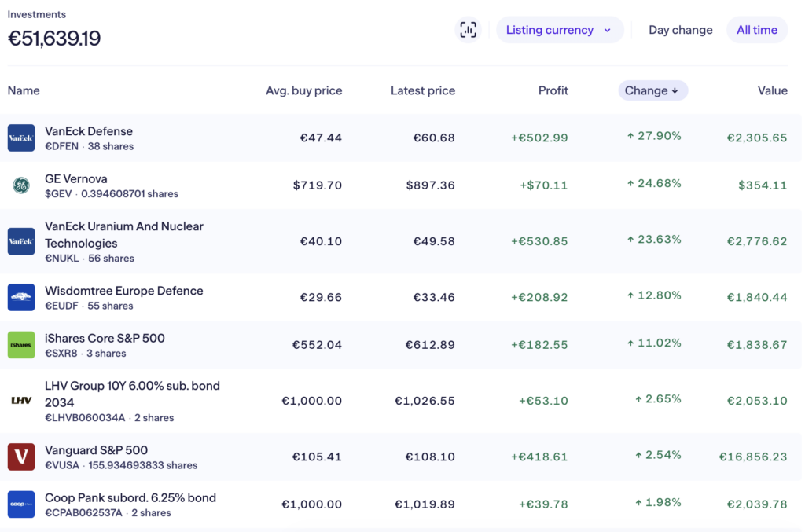Image resolution: width=805 pixels, height=532 pixels.
Task: Click the iShares Core S&P 500 logo
Action: click(21, 345)
